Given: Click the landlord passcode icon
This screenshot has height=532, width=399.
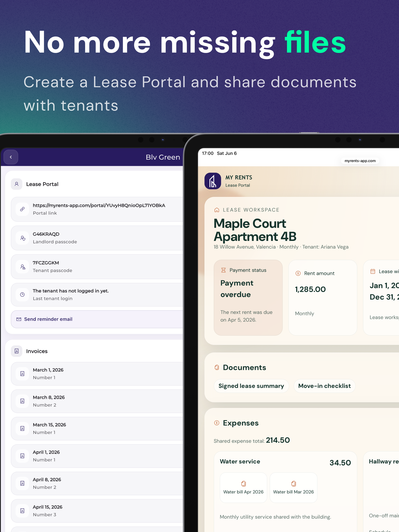Looking at the screenshot, I should tap(22, 238).
